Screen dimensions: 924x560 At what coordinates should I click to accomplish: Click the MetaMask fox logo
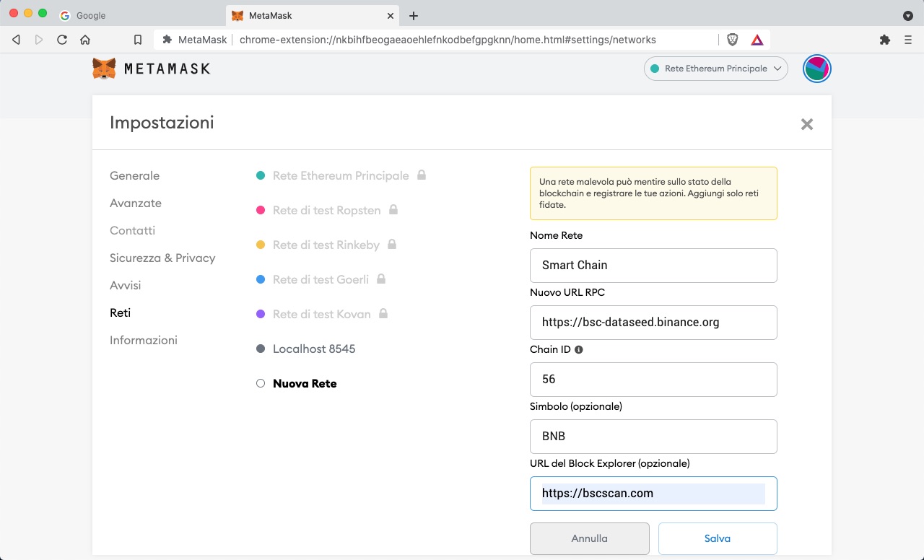click(104, 69)
